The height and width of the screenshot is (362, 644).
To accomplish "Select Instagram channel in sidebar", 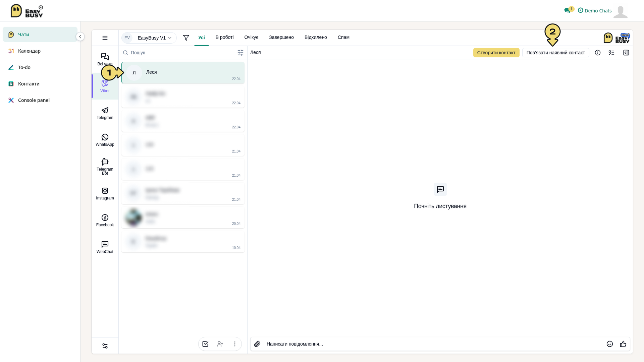I will [x=105, y=194].
